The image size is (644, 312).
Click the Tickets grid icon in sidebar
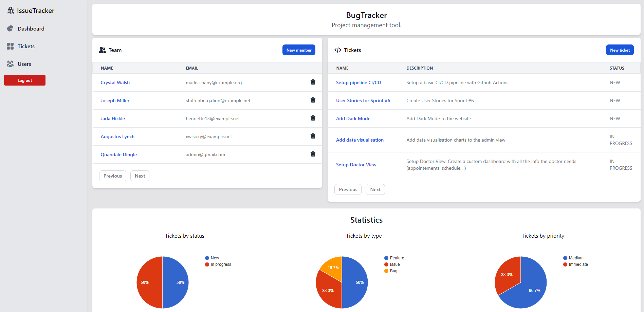coord(10,46)
